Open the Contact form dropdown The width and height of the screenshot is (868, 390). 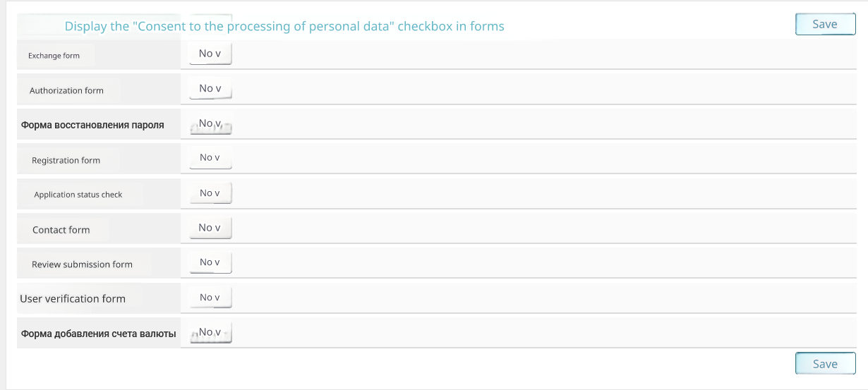point(210,228)
